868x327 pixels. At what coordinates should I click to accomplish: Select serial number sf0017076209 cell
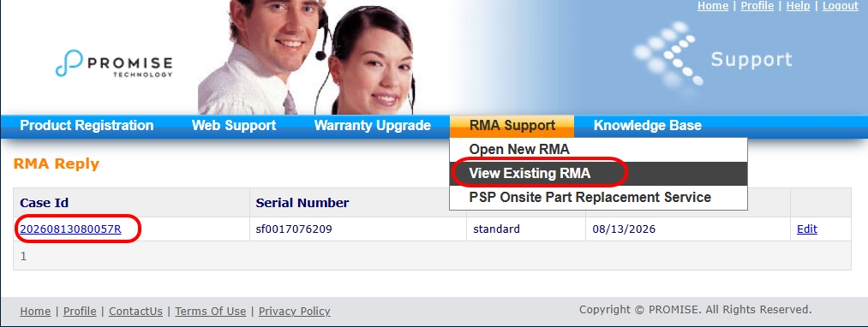pos(358,229)
